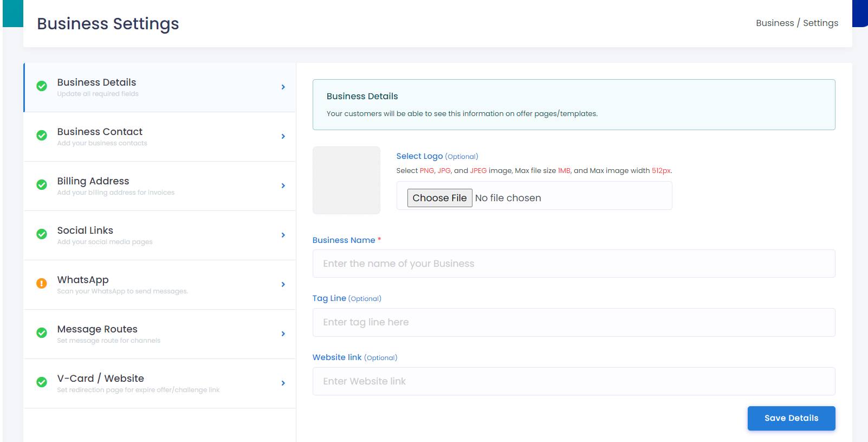The height and width of the screenshot is (442, 868).
Task: Open Social Links chevron arrow
Action: pyautogui.click(x=283, y=235)
